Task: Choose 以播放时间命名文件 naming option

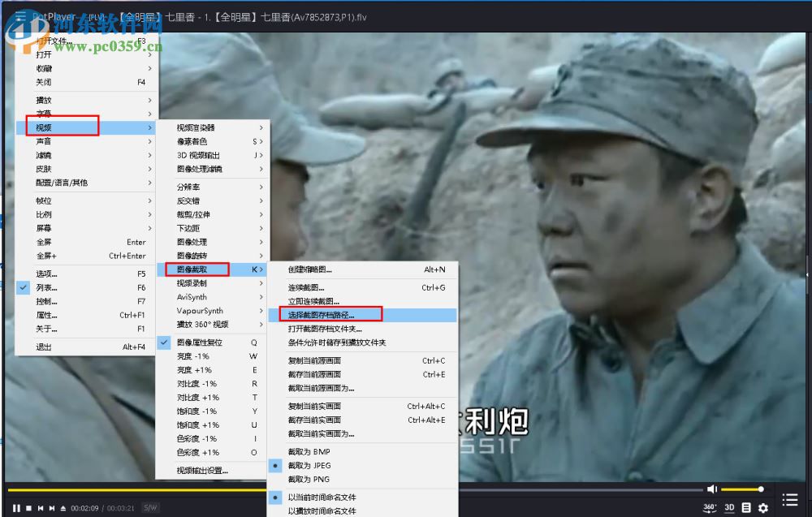Action: pos(323,511)
